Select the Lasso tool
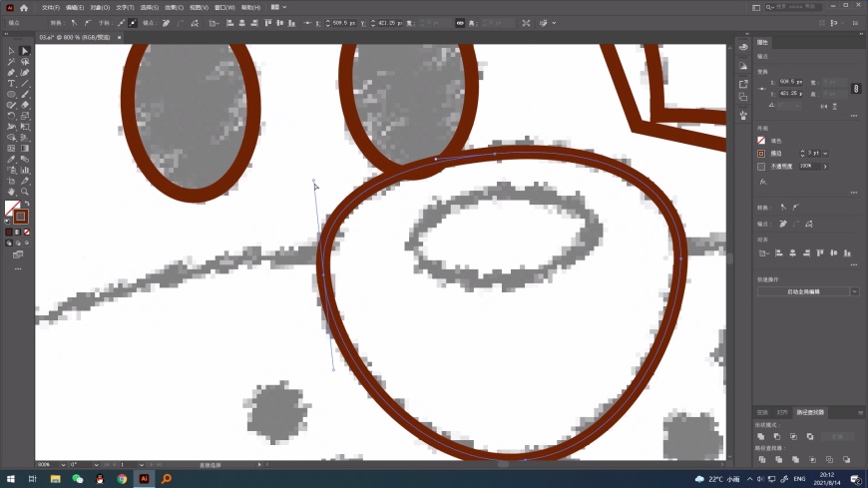The width and height of the screenshot is (868, 488). tap(24, 62)
